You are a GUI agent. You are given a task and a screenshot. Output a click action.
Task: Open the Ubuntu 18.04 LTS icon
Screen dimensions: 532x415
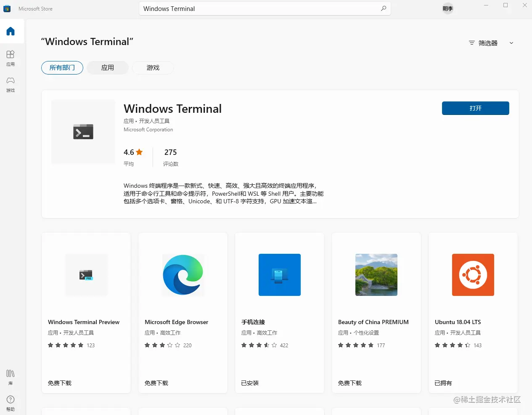(473, 275)
